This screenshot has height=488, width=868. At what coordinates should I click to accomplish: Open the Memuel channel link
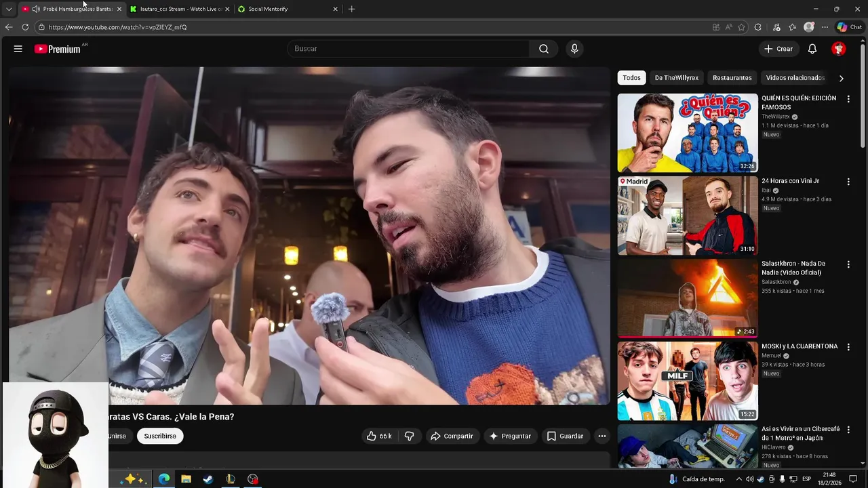[772, 355]
